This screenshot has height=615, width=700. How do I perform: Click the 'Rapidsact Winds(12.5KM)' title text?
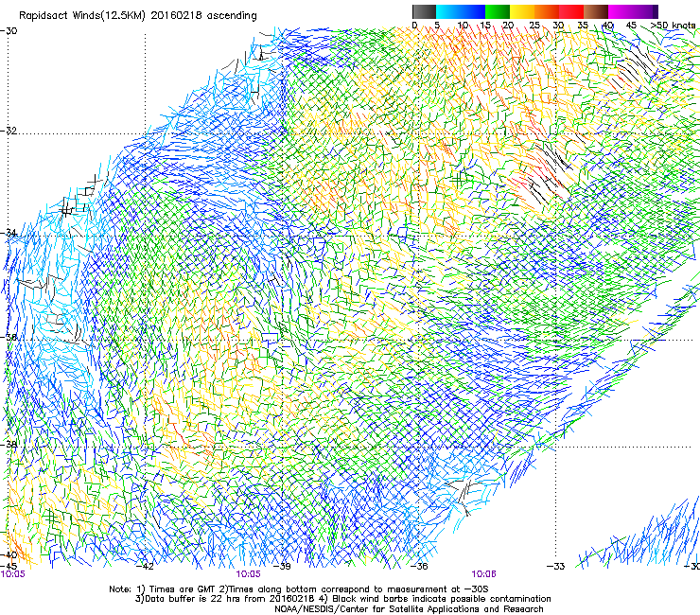point(81,16)
